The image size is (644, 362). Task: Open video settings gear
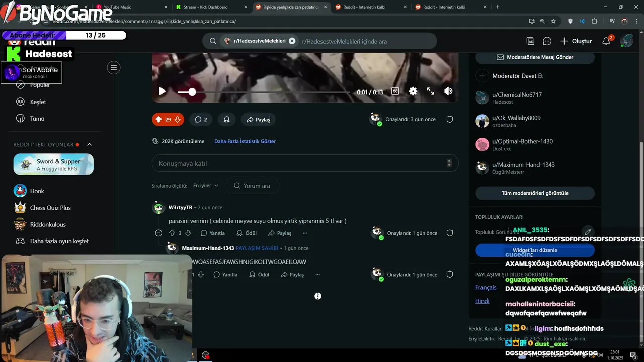(x=413, y=91)
